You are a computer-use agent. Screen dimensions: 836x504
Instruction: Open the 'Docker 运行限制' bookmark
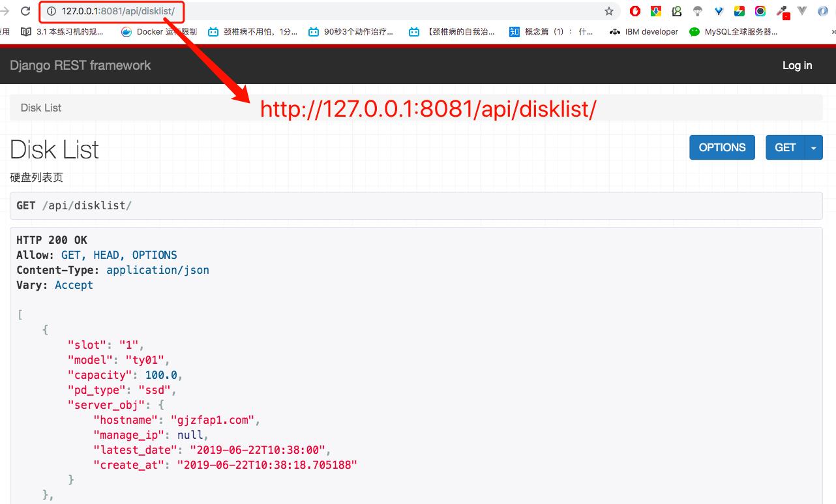(x=159, y=31)
